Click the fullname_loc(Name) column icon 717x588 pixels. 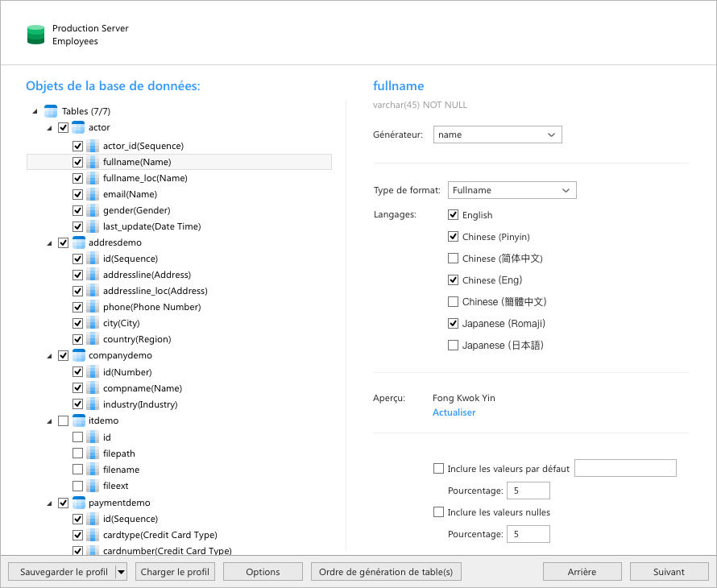(93, 178)
